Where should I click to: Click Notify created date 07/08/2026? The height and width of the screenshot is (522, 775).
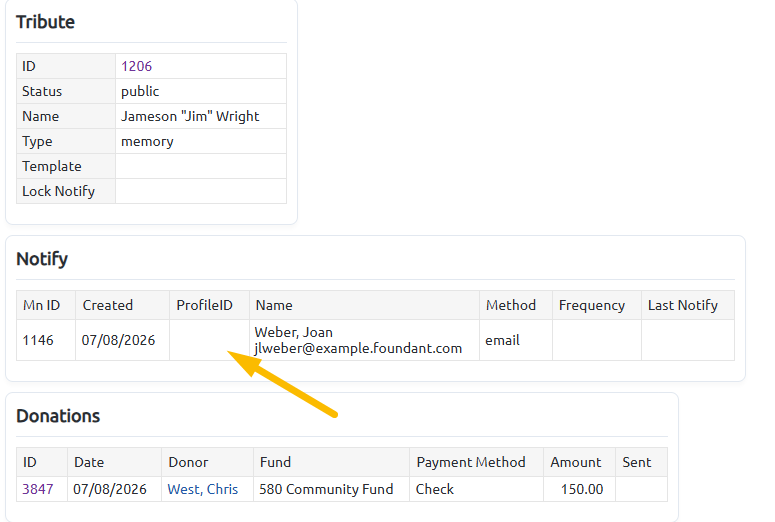pyautogui.click(x=118, y=340)
